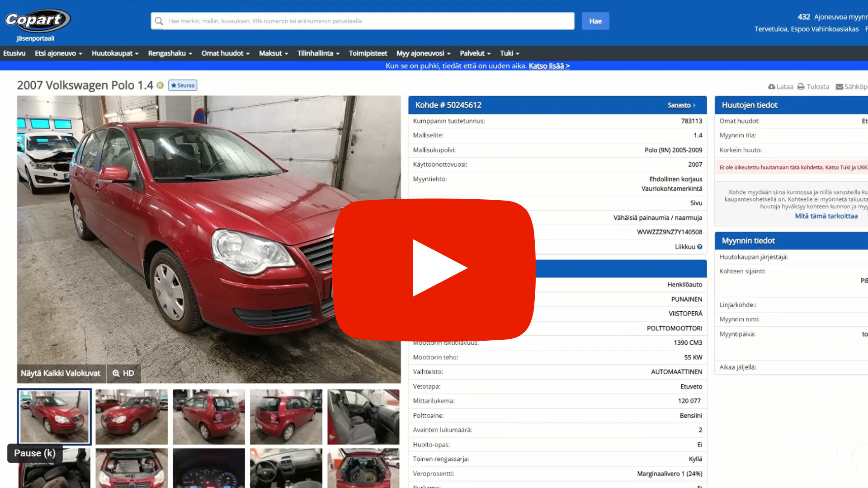
Task: Select the engine bay thumbnail
Action: (x=132, y=468)
